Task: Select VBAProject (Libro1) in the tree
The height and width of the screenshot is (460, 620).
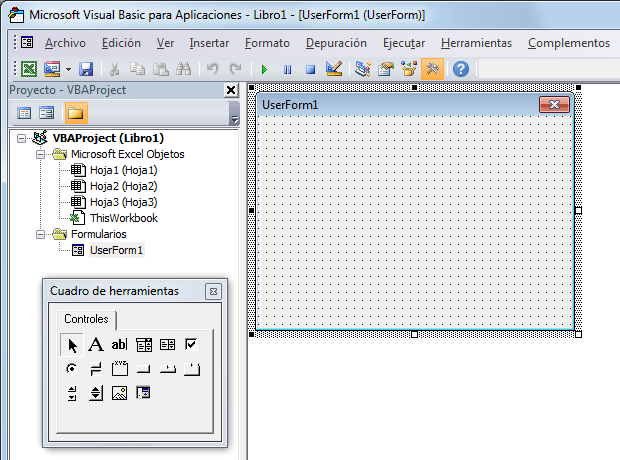Action: point(108,138)
